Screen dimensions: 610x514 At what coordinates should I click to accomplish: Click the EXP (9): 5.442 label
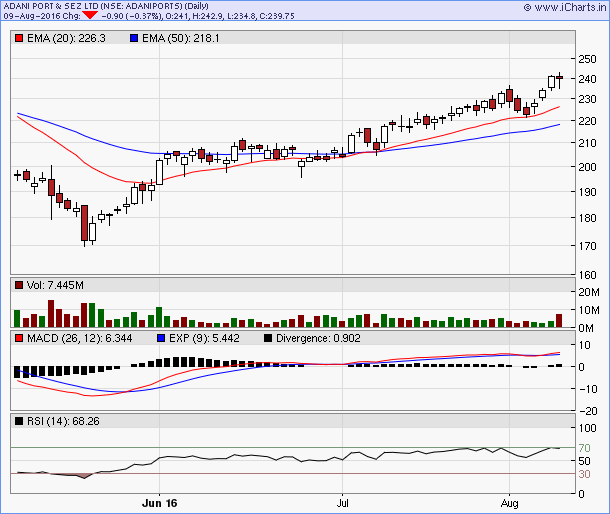204,338
